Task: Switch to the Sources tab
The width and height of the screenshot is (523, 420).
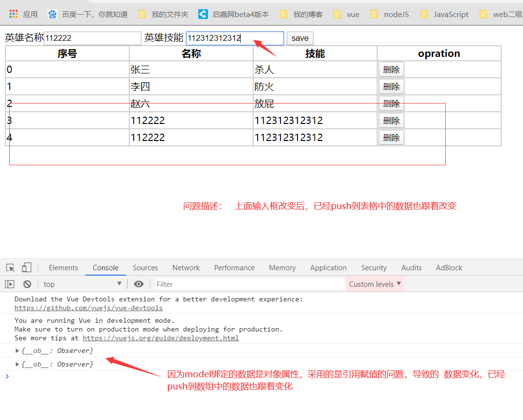Action: point(145,267)
